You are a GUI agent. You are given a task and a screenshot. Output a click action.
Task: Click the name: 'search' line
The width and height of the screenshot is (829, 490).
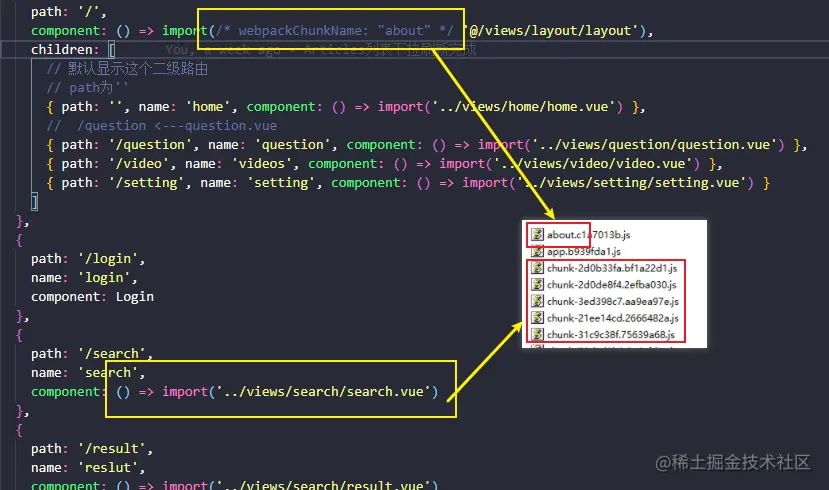pos(87,373)
